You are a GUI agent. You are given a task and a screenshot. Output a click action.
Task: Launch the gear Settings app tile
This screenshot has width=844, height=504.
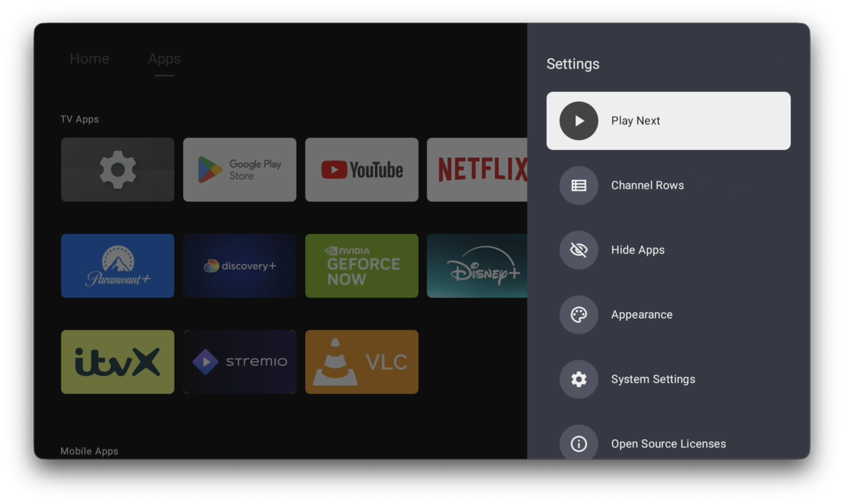(118, 170)
